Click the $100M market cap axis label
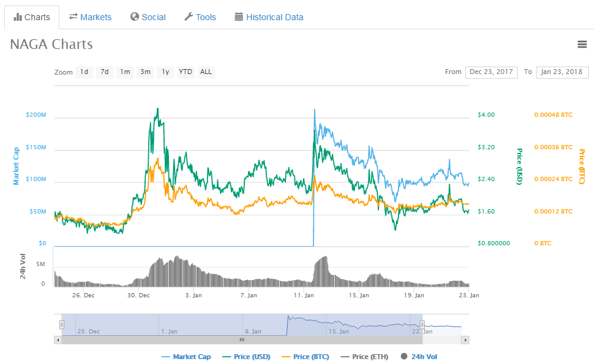Image resolution: width=603 pixels, height=364 pixels. click(36, 179)
